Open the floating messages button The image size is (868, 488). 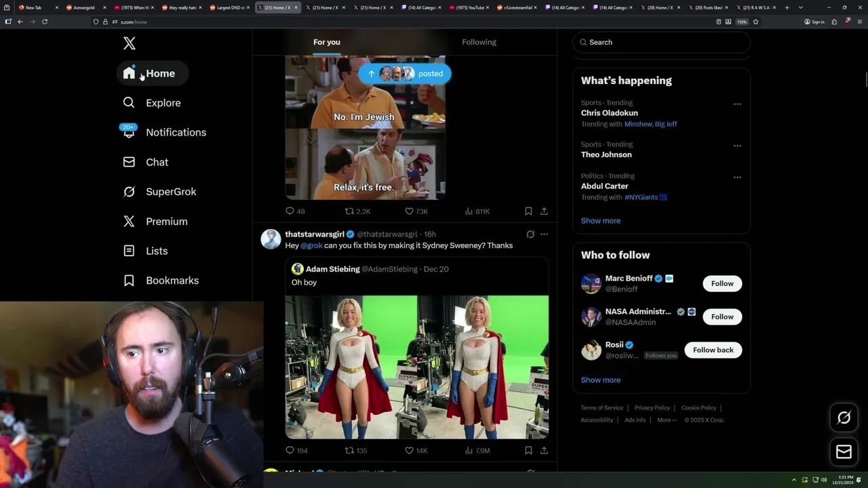(x=844, y=452)
